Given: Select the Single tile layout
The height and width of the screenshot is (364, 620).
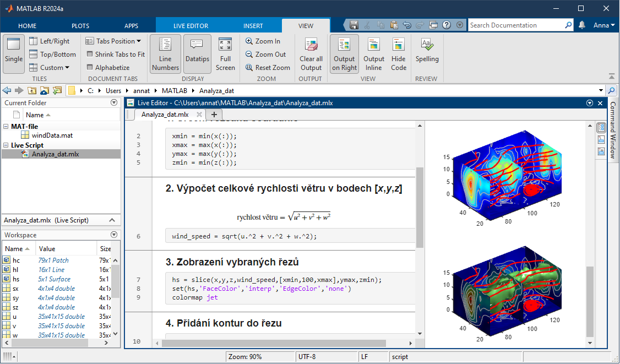Looking at the screenshot, I should (14, 54).
